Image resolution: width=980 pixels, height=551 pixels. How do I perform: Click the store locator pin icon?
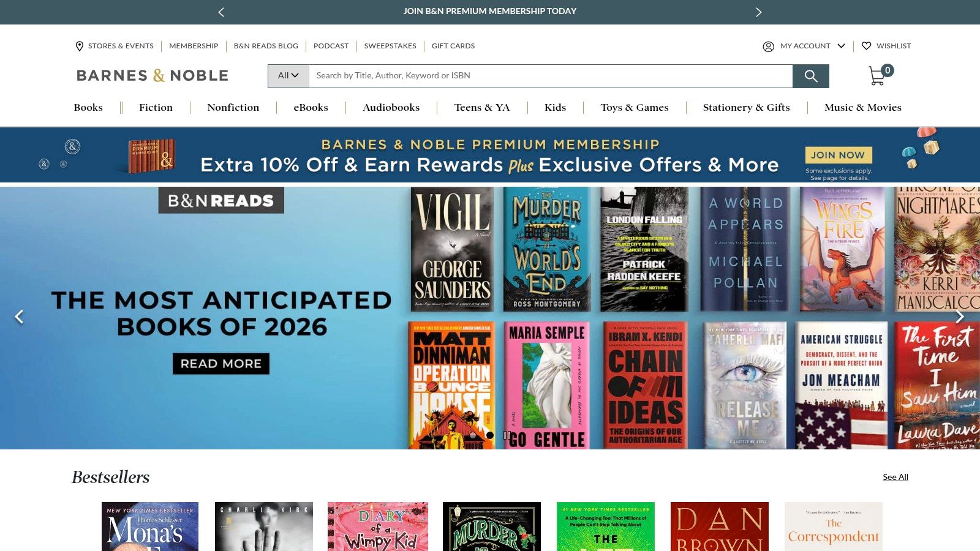(80, 46)
